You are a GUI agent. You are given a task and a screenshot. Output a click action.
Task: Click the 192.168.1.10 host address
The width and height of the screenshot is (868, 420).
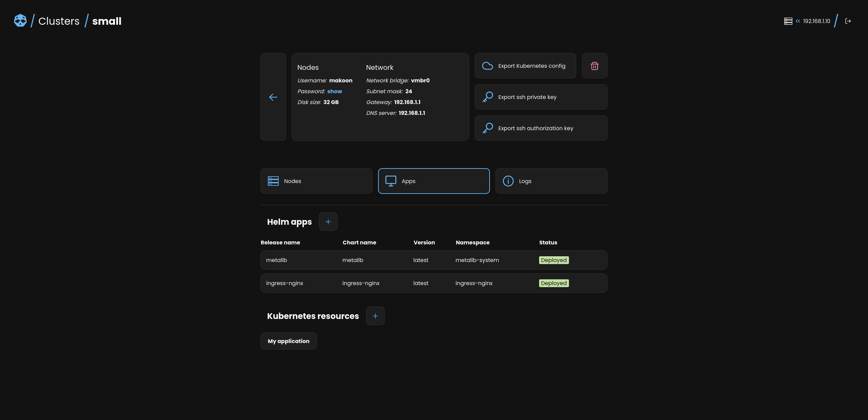click(x=816, y=21)
